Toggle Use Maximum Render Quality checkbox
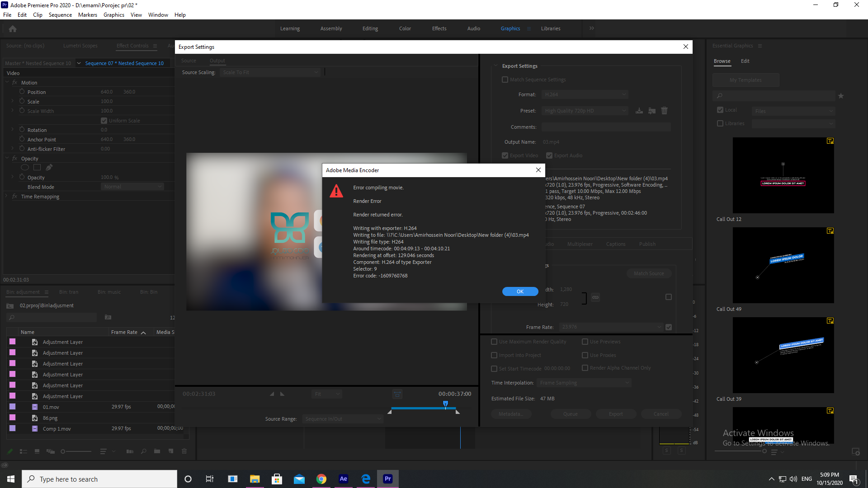868x488 pixels. pyautogui.click(x=494, y=342)
